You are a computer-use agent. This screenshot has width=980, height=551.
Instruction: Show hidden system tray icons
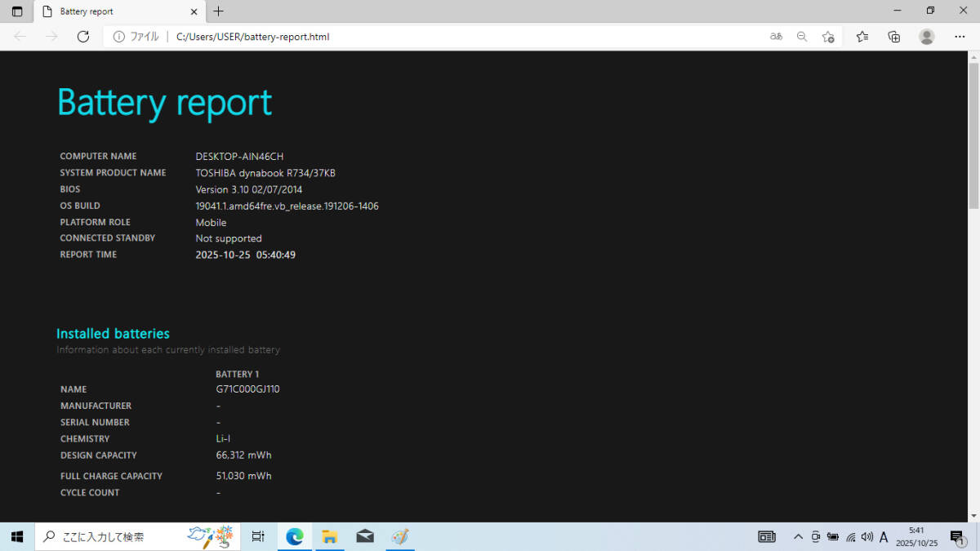point(798,536)
